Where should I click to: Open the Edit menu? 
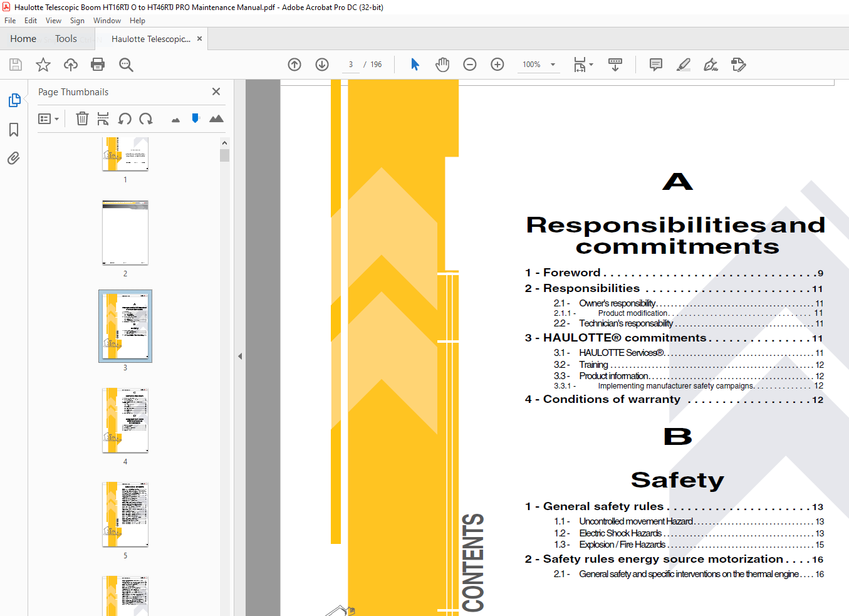tap(31, 21)
